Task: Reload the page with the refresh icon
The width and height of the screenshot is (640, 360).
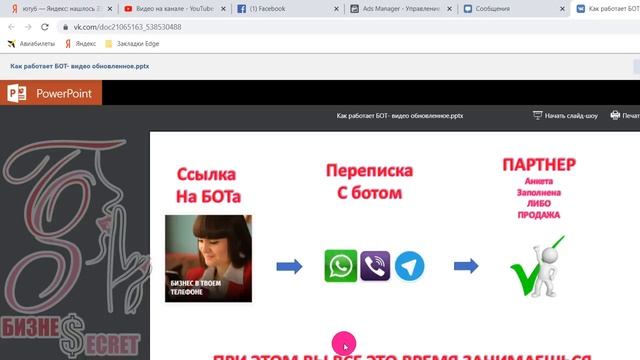Action: click(x=44, y=27)
